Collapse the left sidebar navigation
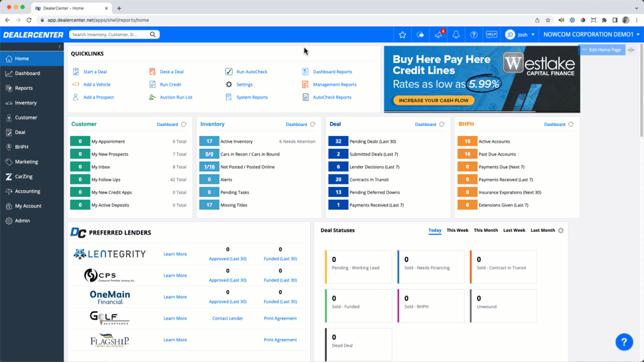Image resolution: width=644 pixels, height=362 pixels. [x=60, y=47]
